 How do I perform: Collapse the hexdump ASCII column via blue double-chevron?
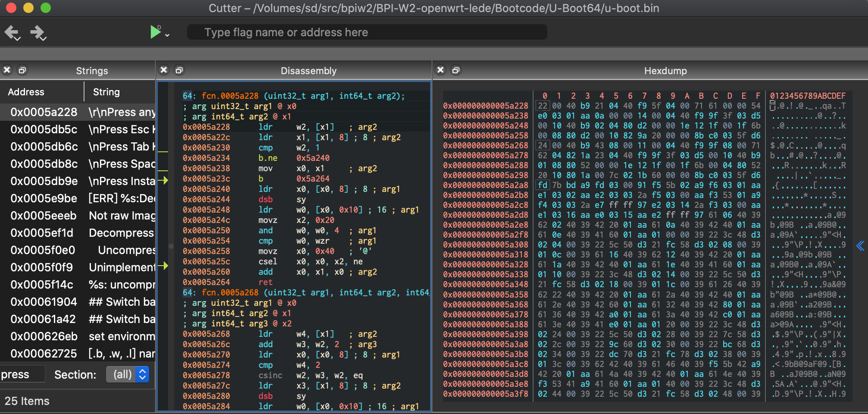(860, 246)
